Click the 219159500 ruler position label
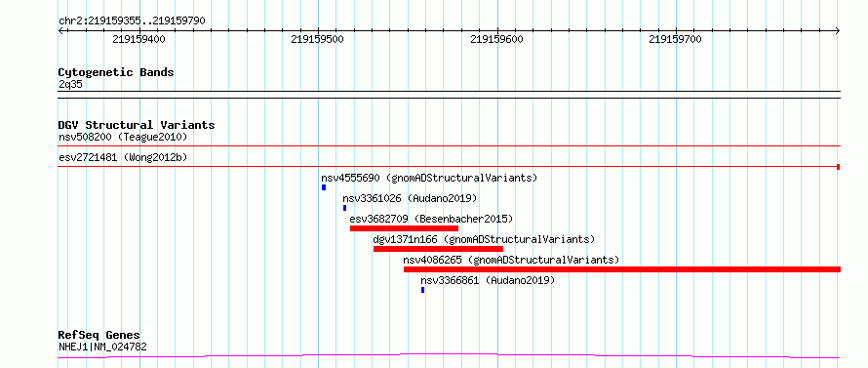This screenshot has height=368, width=868. point(317,39)
